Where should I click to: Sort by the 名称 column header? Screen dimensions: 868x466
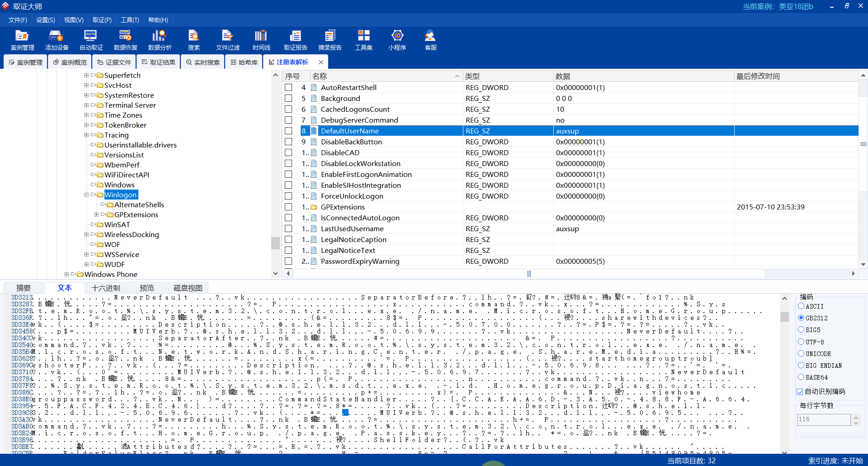point(386,76)
